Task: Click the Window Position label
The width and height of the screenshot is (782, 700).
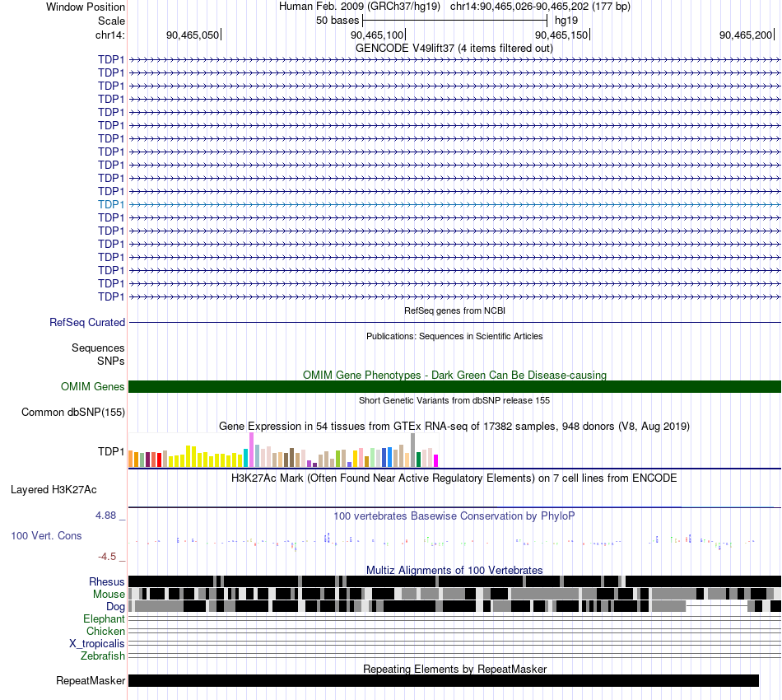Action: point(86,7)
